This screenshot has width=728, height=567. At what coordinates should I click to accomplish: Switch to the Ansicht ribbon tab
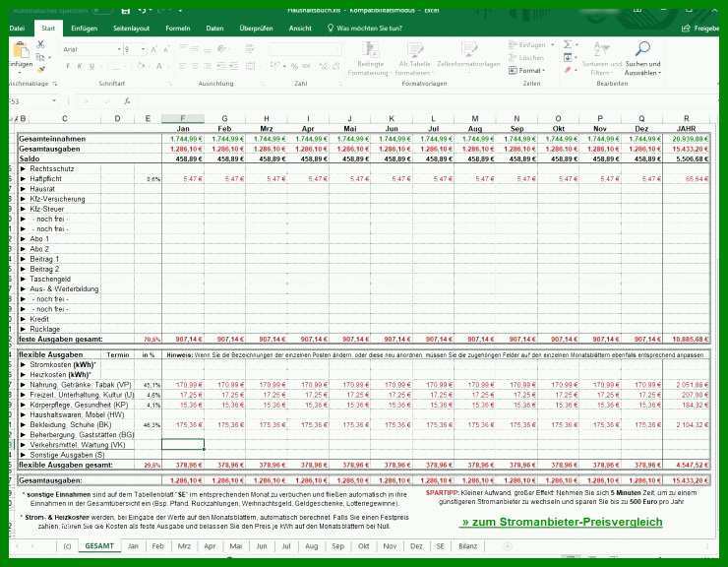300,29
